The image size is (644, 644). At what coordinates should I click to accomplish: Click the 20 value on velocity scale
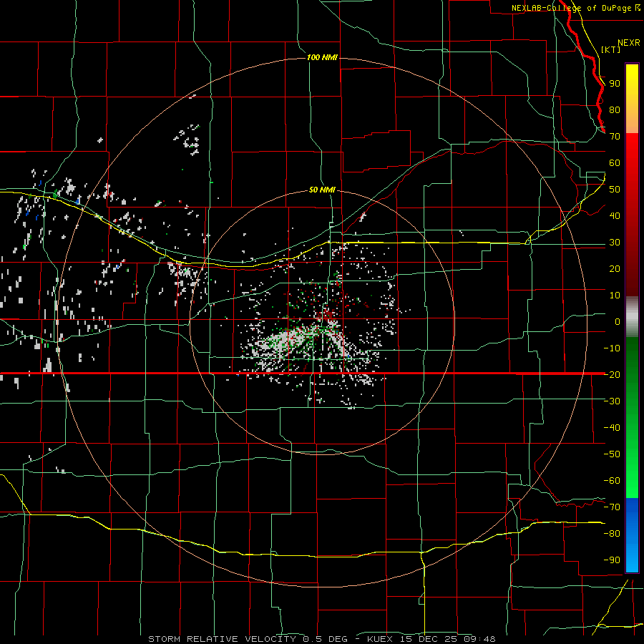[615, 268]
